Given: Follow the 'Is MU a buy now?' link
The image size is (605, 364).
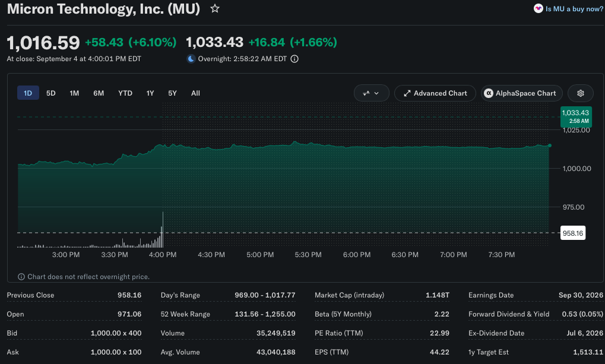Looking at the screenshot, I should point(574,9).
